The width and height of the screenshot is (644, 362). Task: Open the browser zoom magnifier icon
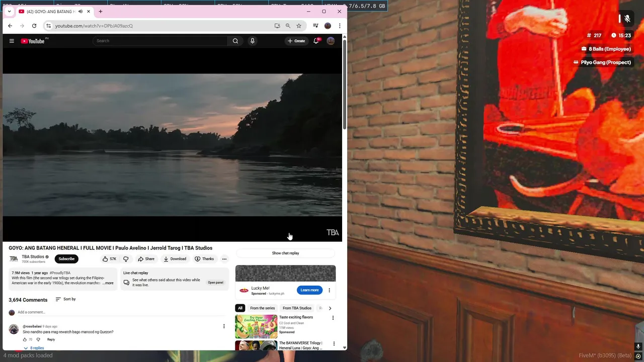pyautogui.click(x=288, y=26)
